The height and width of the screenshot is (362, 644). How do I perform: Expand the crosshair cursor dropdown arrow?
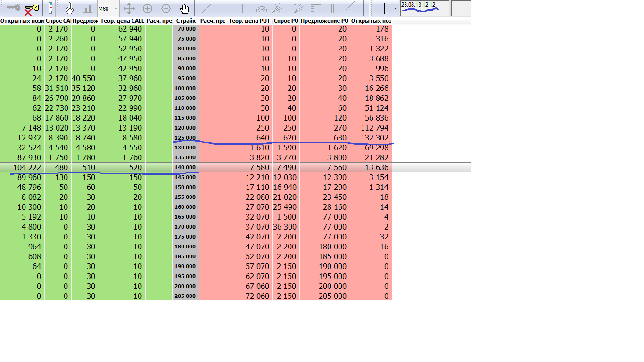tap(396, 9)
